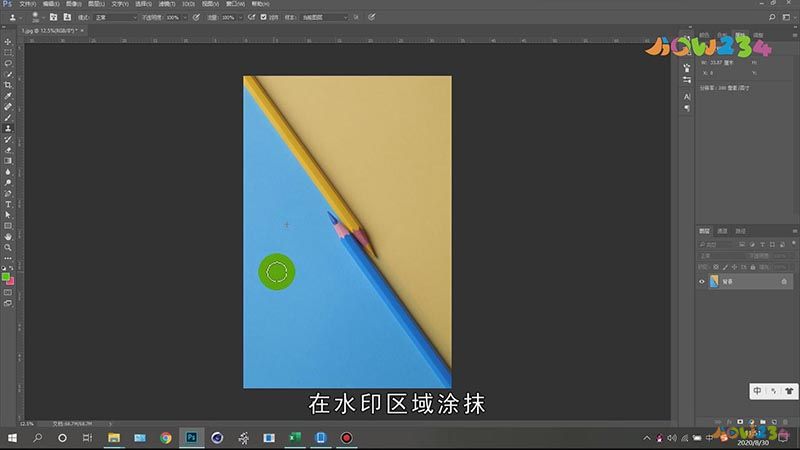
Task: Select the Hand tool
Action: tap(8, 237)
